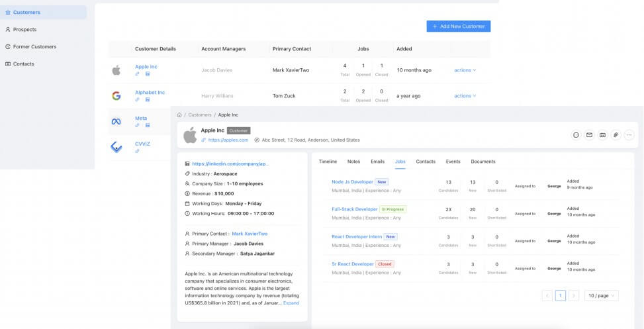Go to next page in pagination
The width and height of the screenshot is (644, 329).
coord(574,296)
